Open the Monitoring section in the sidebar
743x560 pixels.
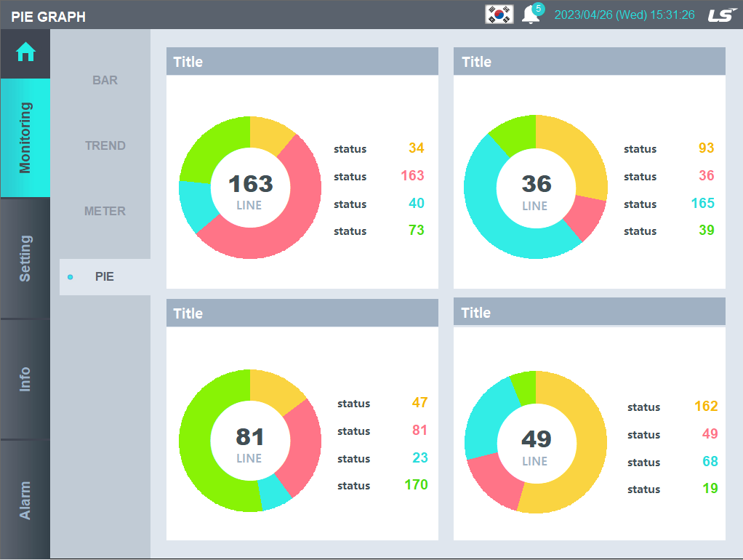25,137
